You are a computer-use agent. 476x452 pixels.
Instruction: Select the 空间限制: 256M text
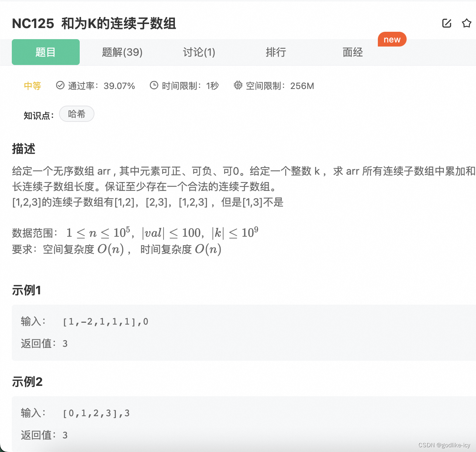(280, 86)
